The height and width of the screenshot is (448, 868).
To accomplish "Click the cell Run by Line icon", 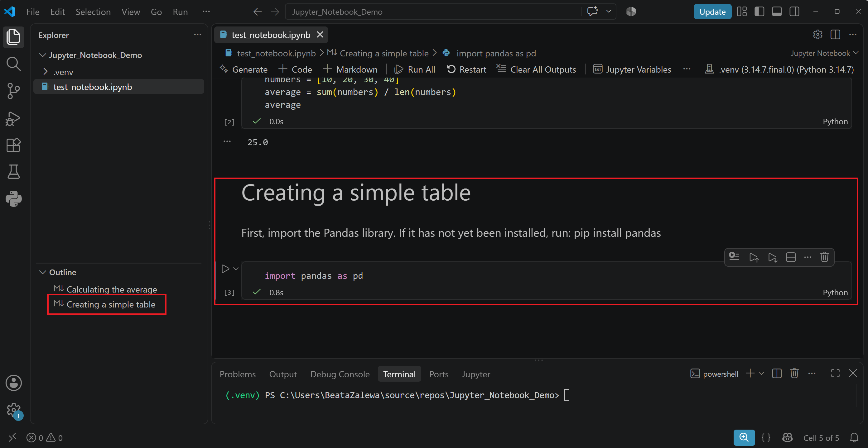I will point(734,257).
